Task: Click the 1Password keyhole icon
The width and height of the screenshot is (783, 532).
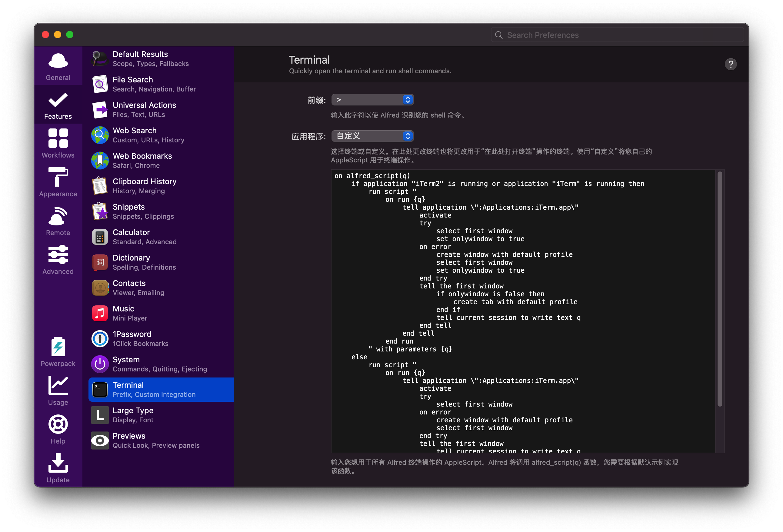Action: pos(100,338)
